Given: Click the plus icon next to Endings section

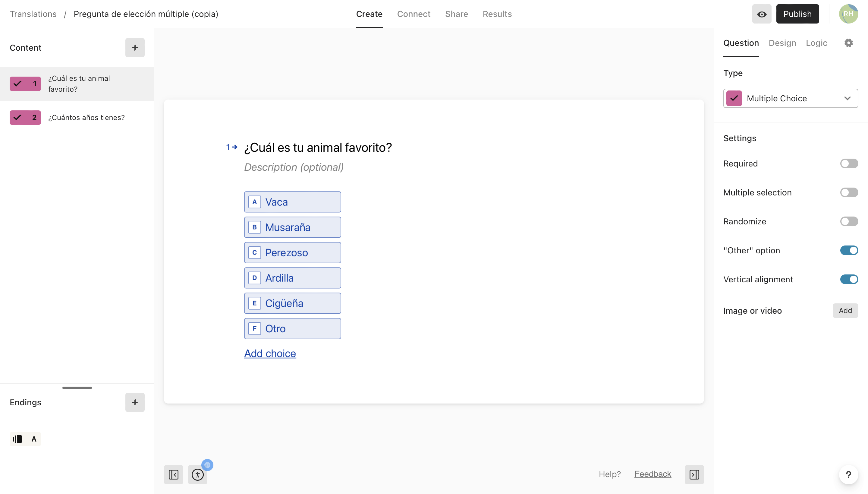Looking at the screenshot, I should pos(135,402).
